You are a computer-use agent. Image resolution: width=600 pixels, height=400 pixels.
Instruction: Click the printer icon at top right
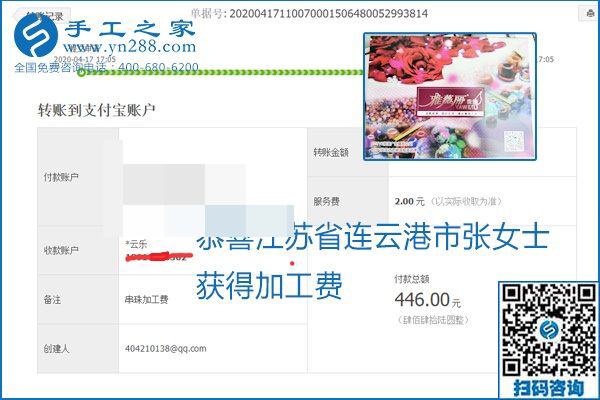coord(589,13)
